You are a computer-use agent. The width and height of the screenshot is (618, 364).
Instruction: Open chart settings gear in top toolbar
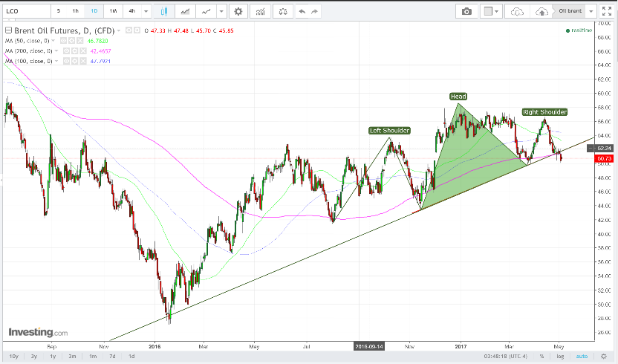(x=238, y=11)
